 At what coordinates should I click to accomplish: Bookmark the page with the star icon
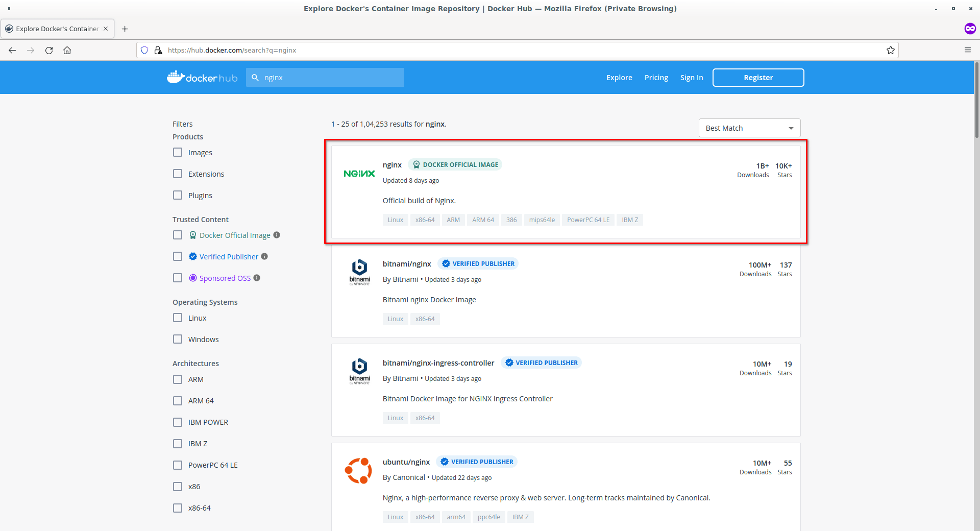pyautogui.click(x=890, y=50)
